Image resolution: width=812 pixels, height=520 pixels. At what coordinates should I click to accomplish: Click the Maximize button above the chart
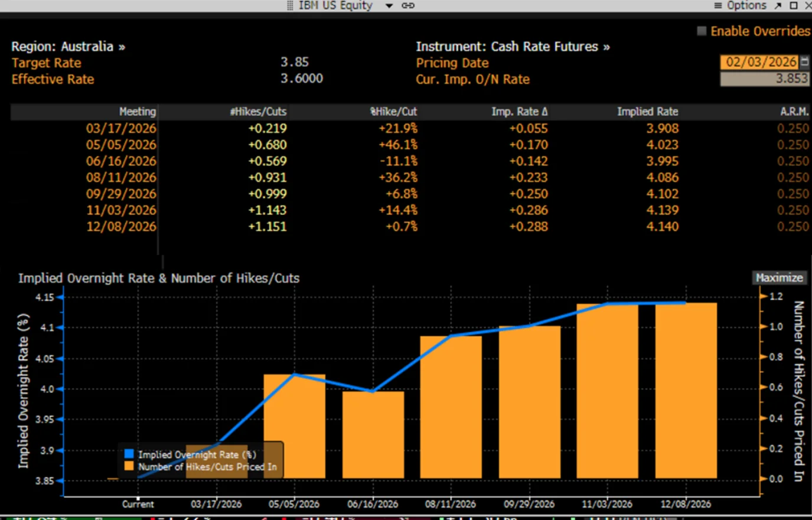[779, 278]
